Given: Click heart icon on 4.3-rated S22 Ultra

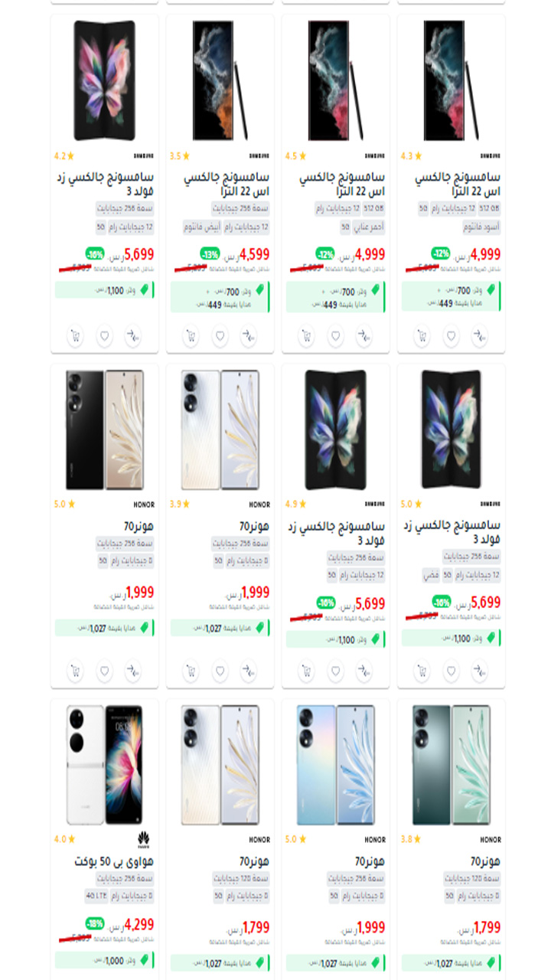Looking at the screenshot, I should tap(451, 335).
